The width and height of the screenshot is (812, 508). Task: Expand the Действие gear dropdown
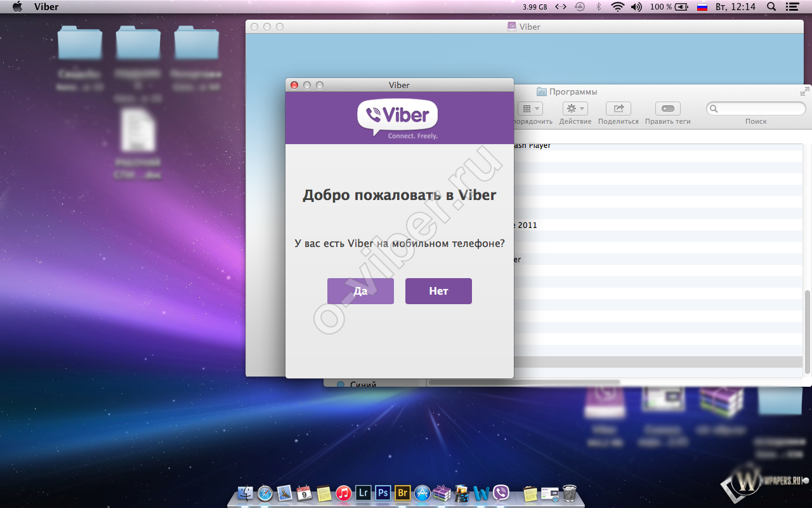[x=575, y=109]
